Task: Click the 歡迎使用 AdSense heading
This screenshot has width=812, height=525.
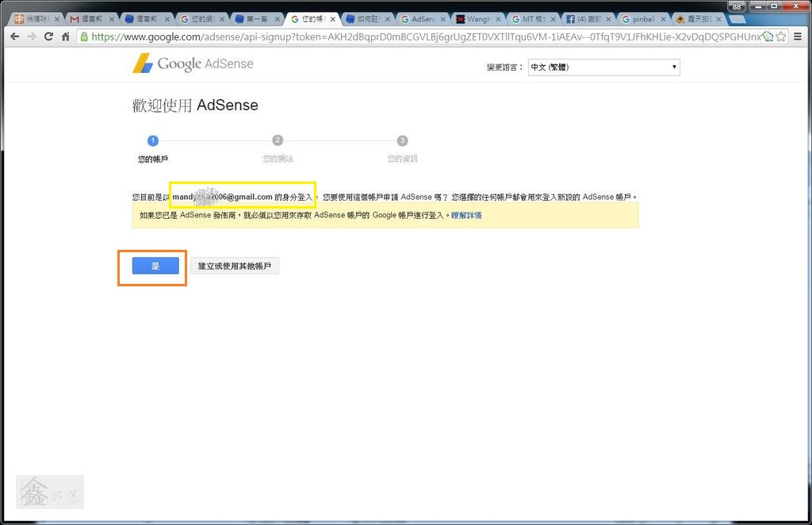Action: click(195, 105)
